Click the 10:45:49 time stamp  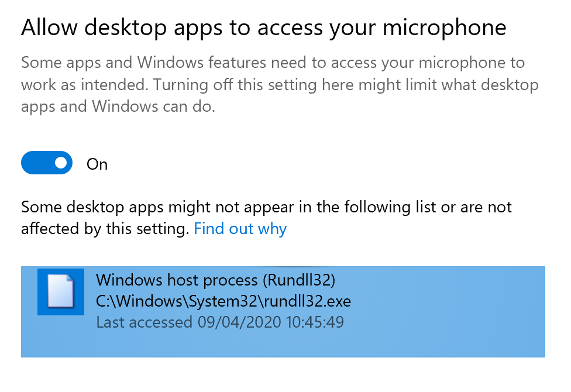[x=315, y=322]
